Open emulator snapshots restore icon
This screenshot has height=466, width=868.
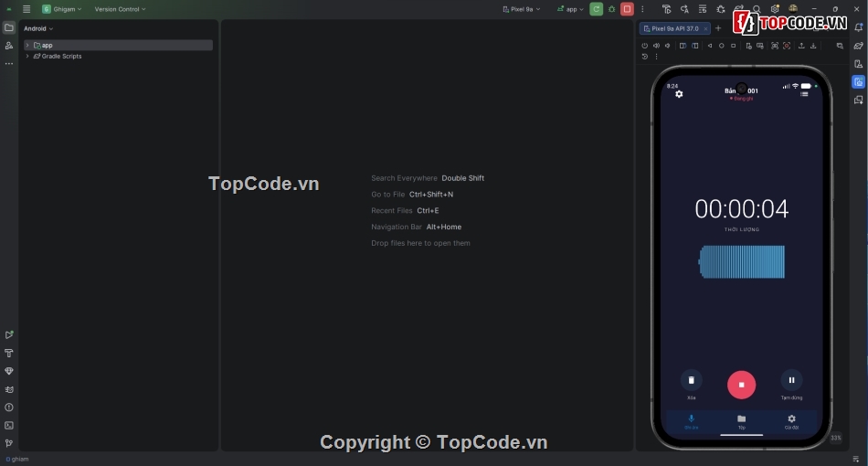point(644,57)
